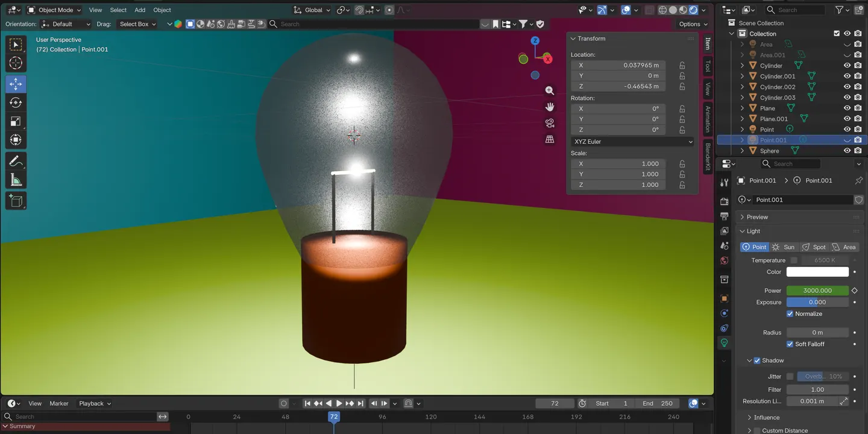Toggle camera view in viewport

[550, 123]
